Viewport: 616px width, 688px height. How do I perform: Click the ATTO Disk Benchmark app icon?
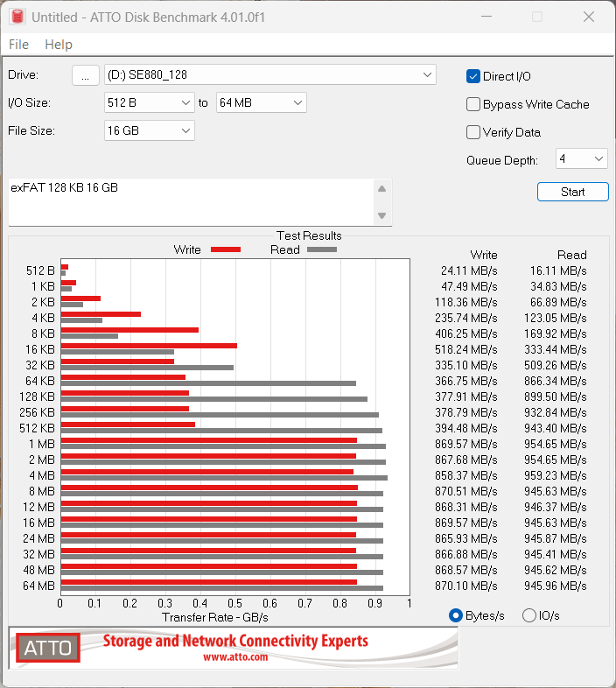pyautogui.click(x=17, y=17)
